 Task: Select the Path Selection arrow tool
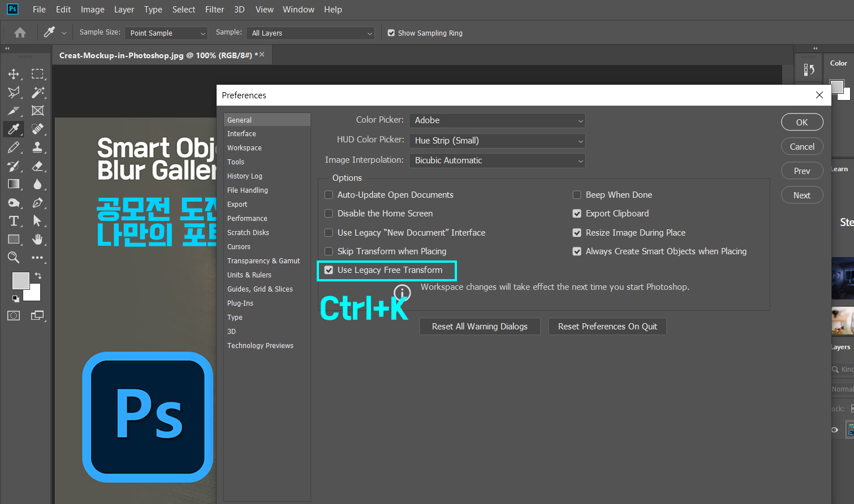coord(37,221)
